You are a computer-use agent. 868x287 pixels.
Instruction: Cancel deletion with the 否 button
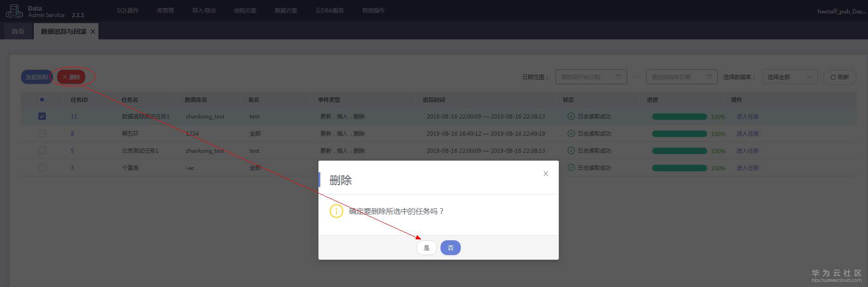pyautogui.click(x=451, y=248)
